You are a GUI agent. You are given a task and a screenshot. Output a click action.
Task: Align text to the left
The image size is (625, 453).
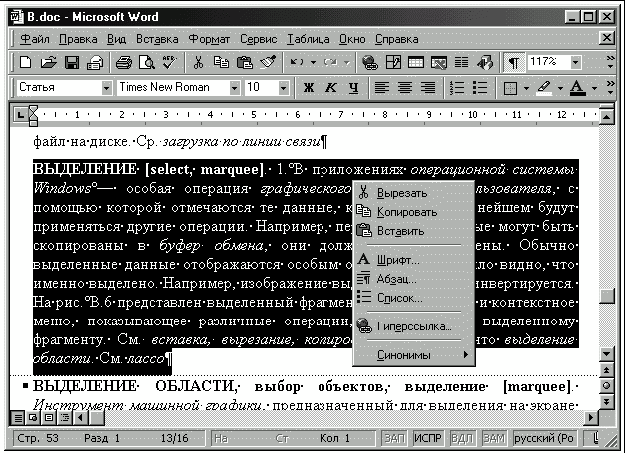tap(381, 87)
